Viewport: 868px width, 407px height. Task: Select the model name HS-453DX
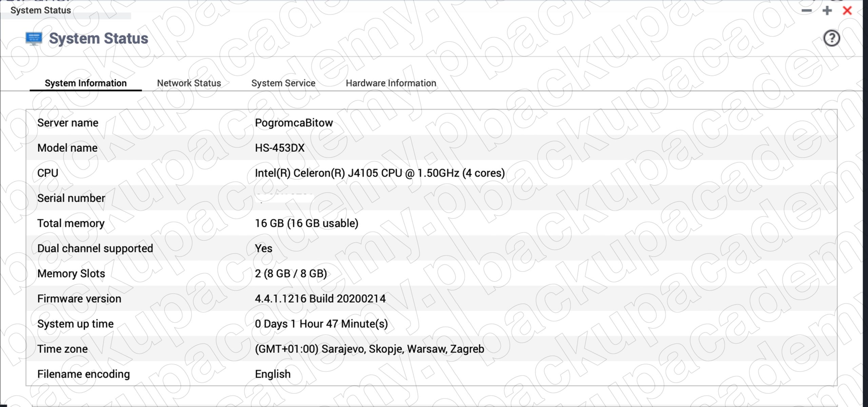pyautogui.click(x=280, y=148)
